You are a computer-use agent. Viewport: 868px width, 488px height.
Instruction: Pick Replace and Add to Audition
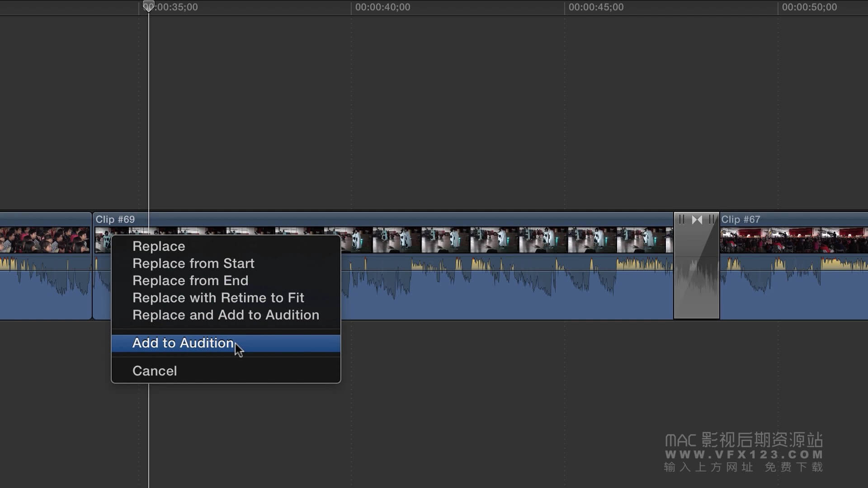click(x=226, y=315)
